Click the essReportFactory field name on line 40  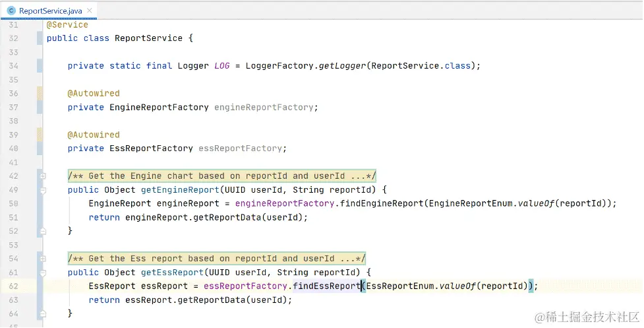pos(241,148)
